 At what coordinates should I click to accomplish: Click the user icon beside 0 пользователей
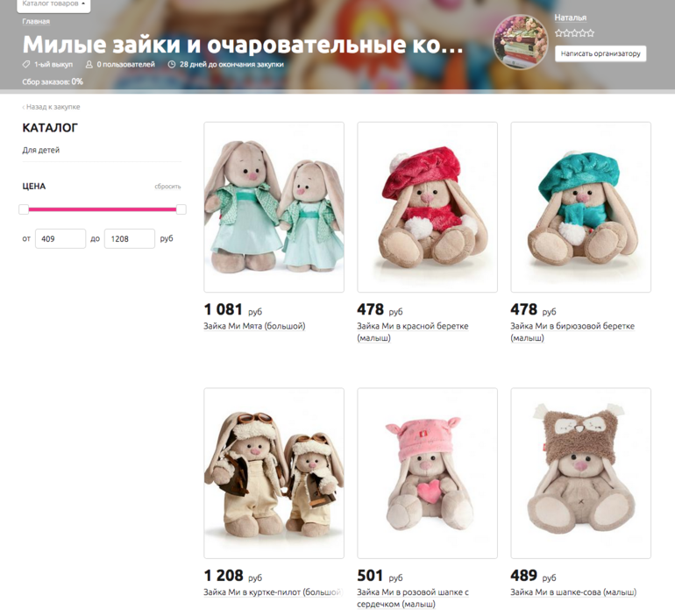[x=89, y=65]
